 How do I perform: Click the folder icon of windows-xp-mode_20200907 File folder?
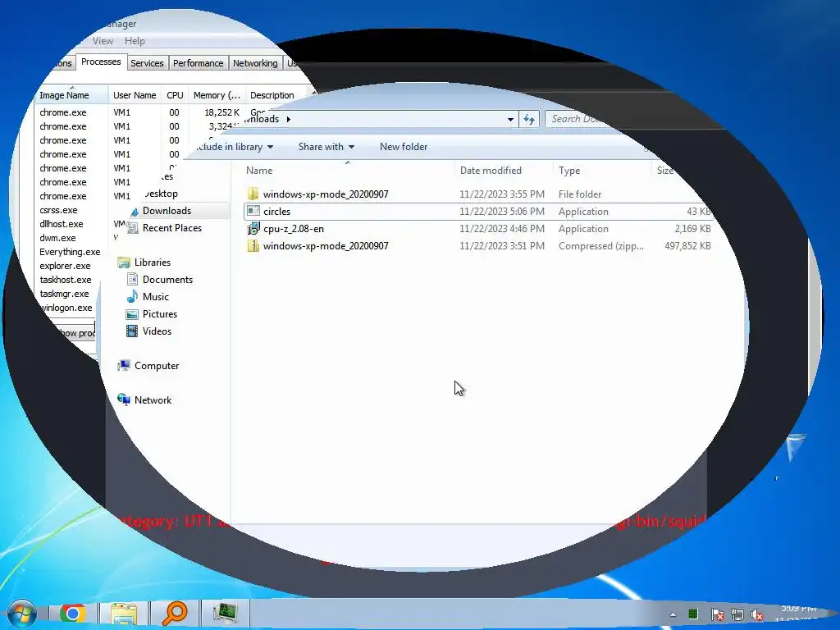pos(253,194)
